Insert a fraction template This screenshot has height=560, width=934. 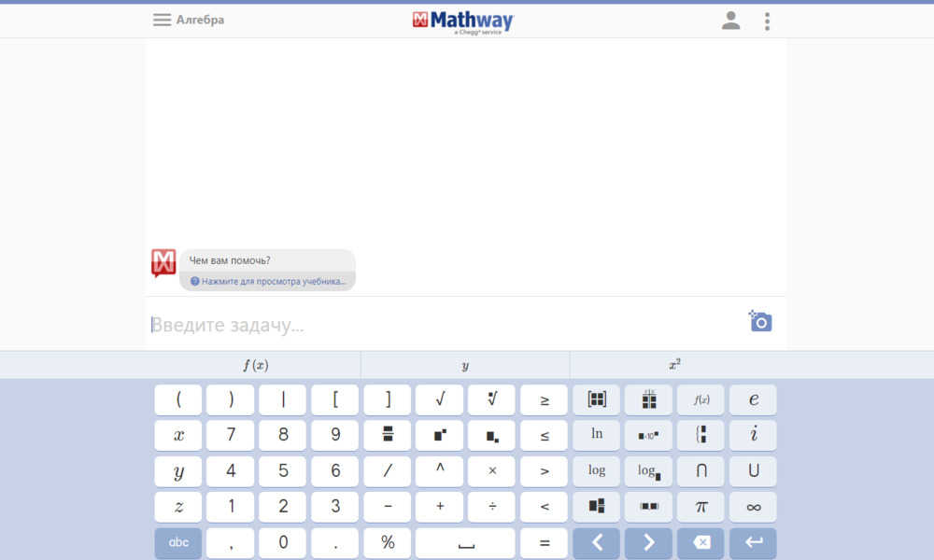click(x=388, y=435)
